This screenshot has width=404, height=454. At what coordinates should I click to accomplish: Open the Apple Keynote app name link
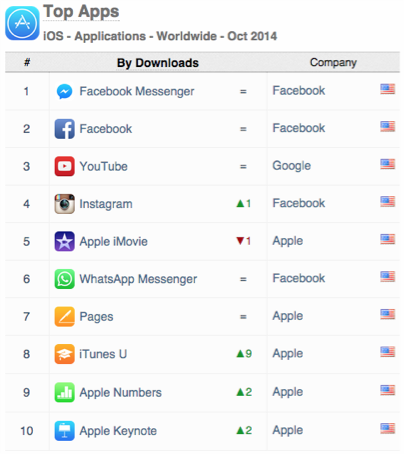(118, 431)
